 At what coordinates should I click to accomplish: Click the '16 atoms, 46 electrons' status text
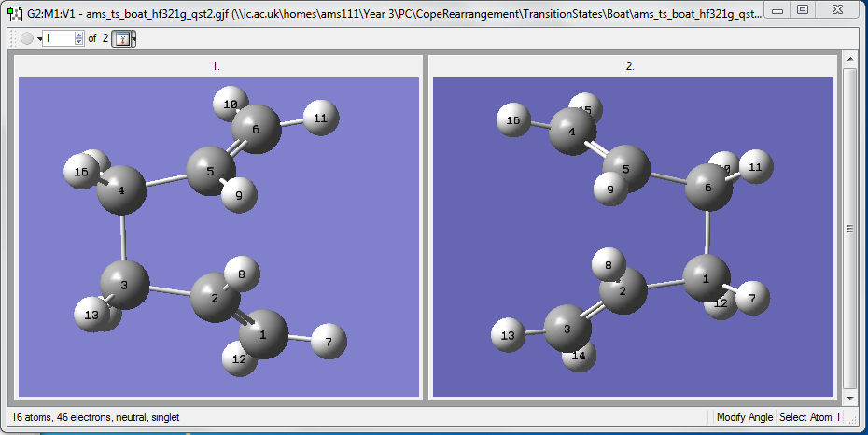[x=96, y=417]
